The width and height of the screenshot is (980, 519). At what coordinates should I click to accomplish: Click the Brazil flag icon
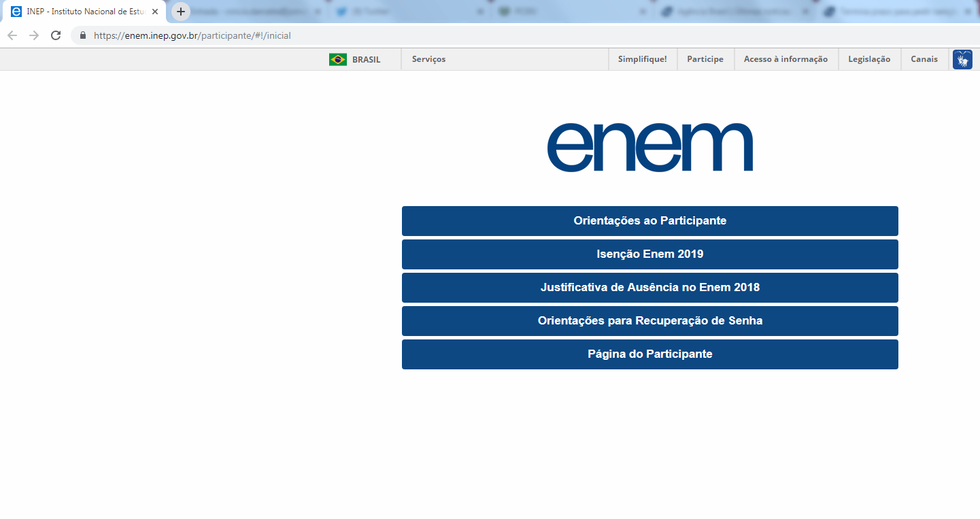tap(337, 60)
